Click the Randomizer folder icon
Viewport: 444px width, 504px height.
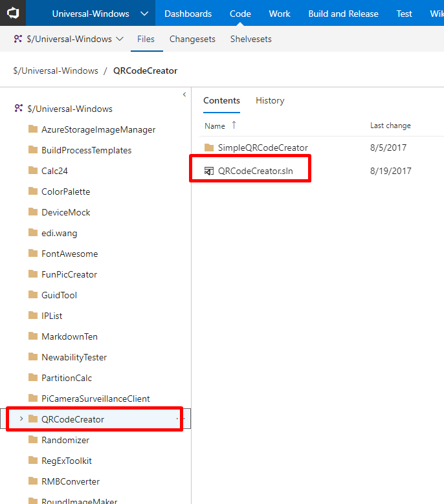[33, 440]
